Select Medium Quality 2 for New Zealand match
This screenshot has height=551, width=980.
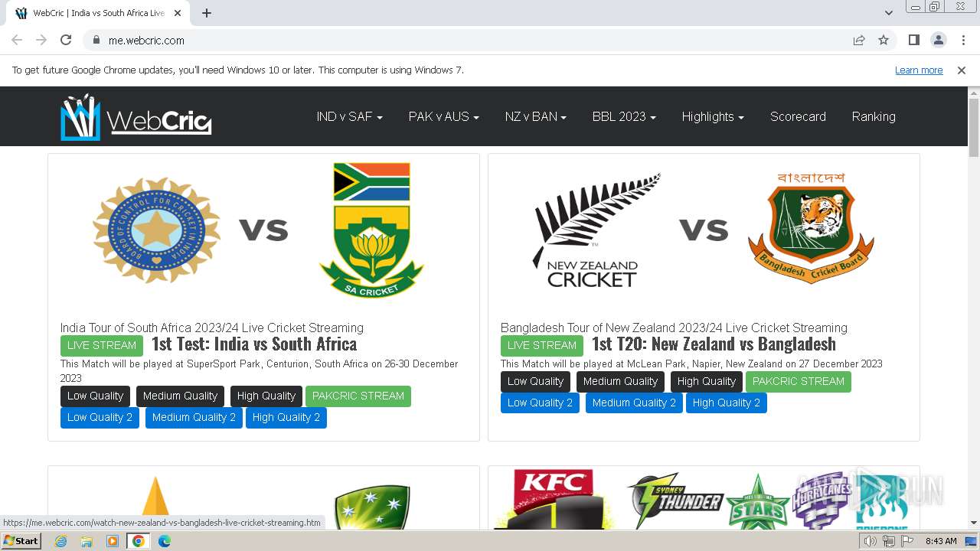click(634, 403)
